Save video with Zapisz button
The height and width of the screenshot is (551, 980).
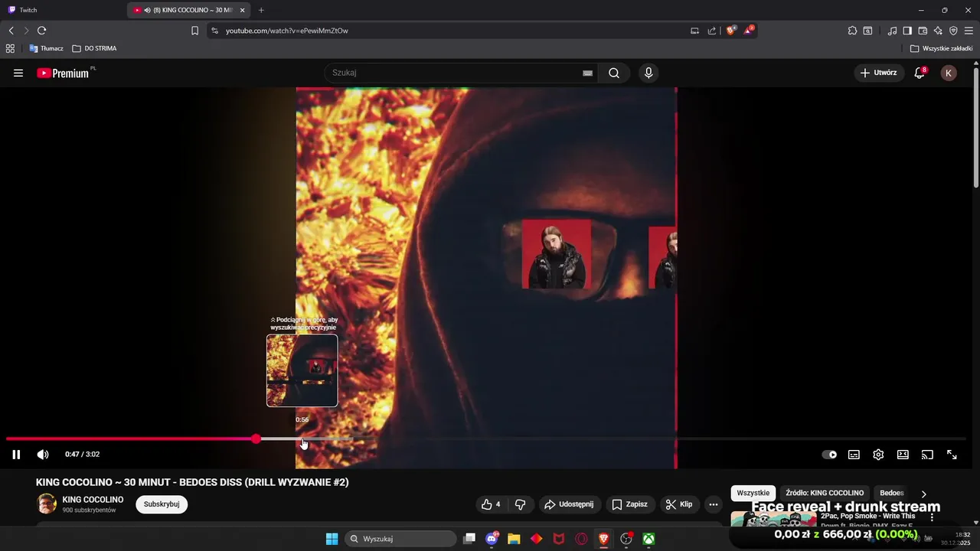click(x=629, y=504)
